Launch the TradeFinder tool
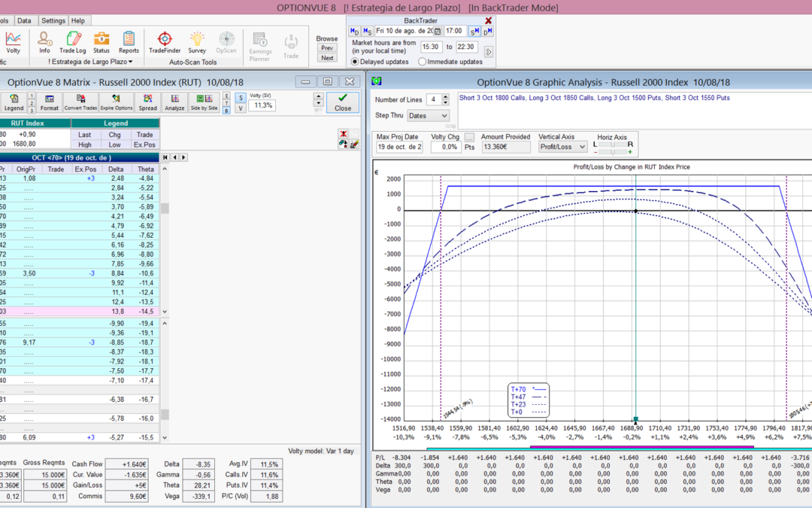 (x=165, y=42)
